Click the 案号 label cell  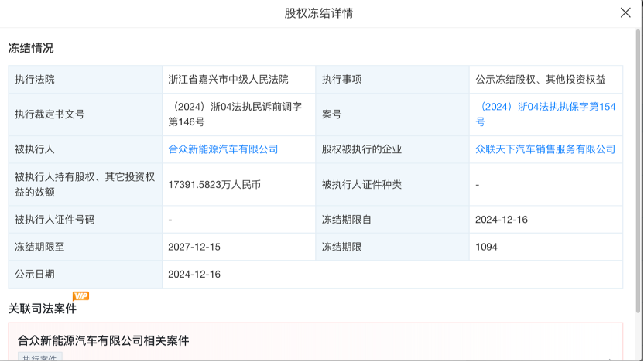pyautogui.click(x=392, y=114)
